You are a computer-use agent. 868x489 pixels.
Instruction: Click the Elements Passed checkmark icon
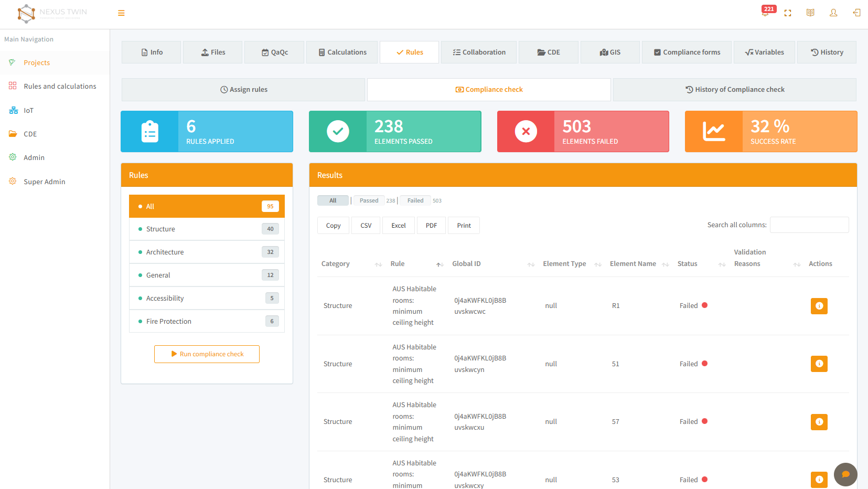[x=338, y=132]
